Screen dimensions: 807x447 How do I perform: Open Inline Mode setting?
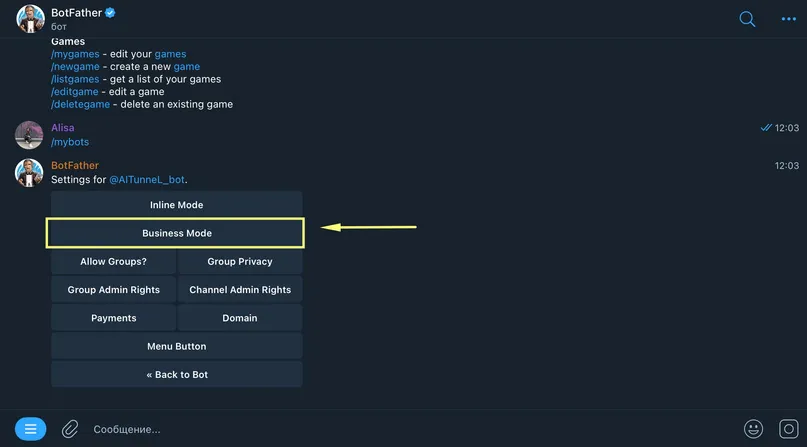pos(177,205)
